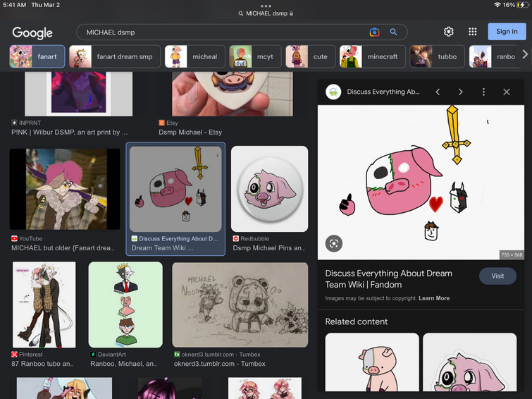Click the Tumbex source icon under the sketch

(177, 354)
